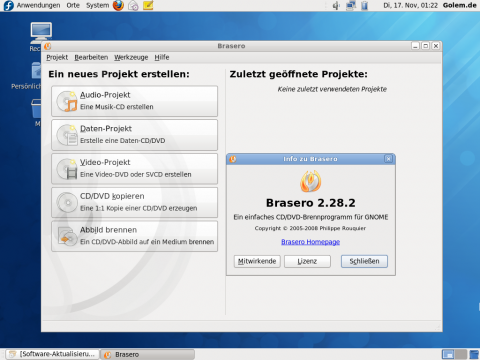Click the Info dialog title bar icon
This screenshot has width=480, height=360.
233,159
